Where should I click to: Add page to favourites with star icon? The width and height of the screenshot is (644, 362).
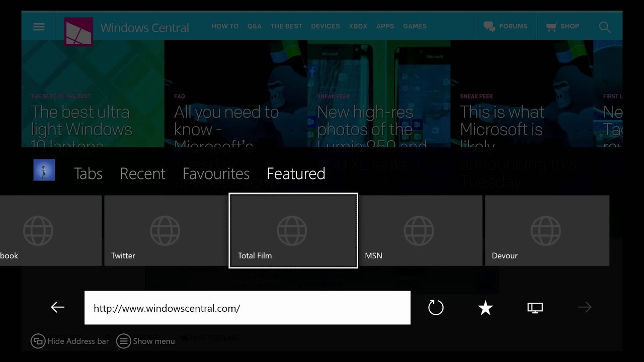(485, 307)
